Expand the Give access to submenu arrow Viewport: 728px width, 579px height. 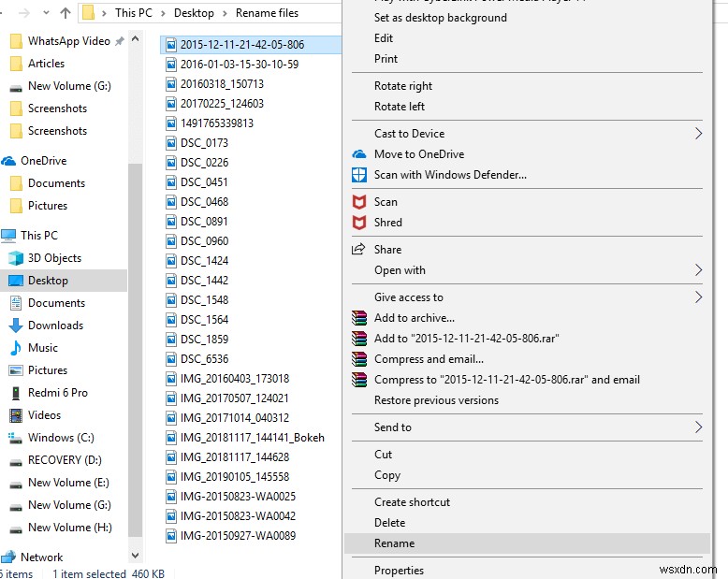tap(698, 297)
